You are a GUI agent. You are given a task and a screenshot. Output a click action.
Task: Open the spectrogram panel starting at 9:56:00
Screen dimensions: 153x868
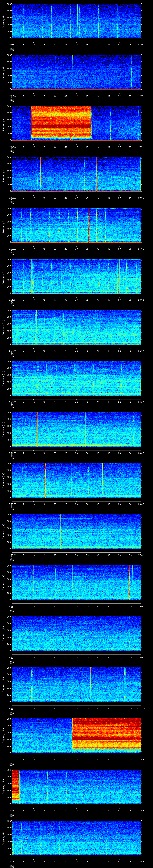coord(77,532)
